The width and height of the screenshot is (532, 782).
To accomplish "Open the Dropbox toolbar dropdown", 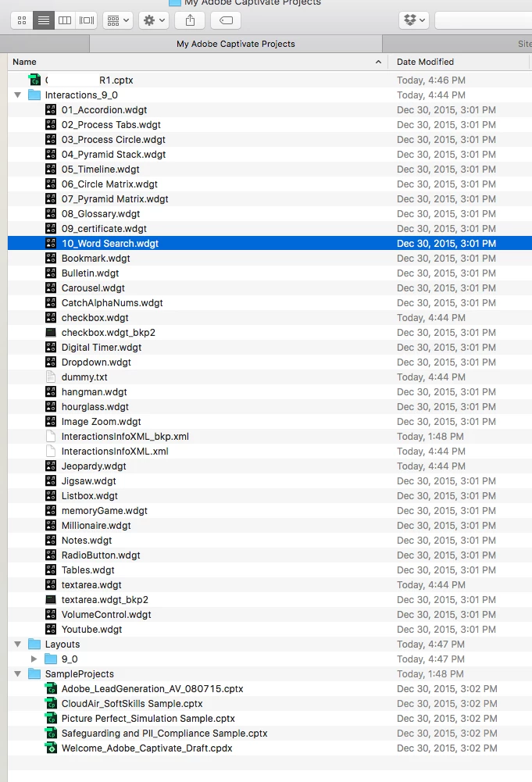I will pos(414,20).
